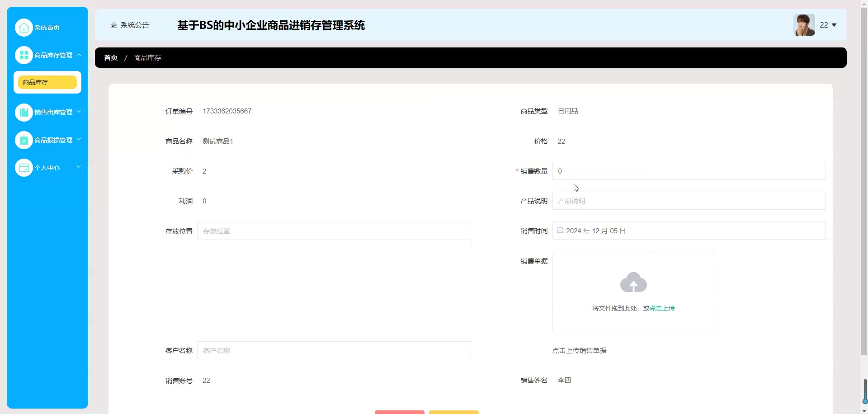The height and width of the screenshot is (414, 868).
Task: Click the 存放位置 text field
Action: 334,231
